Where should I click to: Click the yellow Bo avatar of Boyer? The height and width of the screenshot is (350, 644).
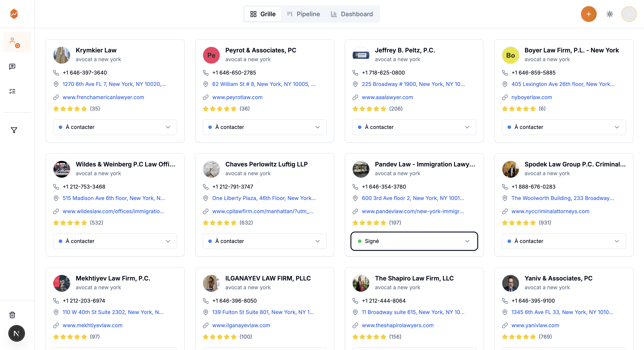(x=511, y=55)
